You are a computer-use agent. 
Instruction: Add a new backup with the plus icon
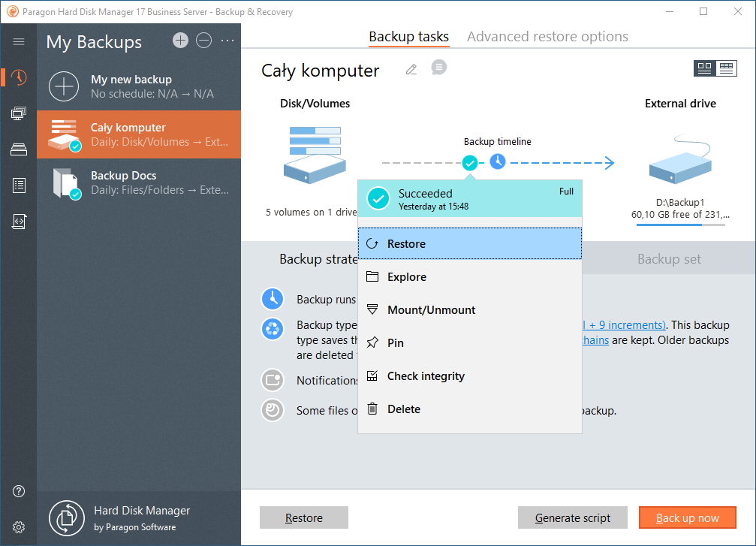[181, 41]
